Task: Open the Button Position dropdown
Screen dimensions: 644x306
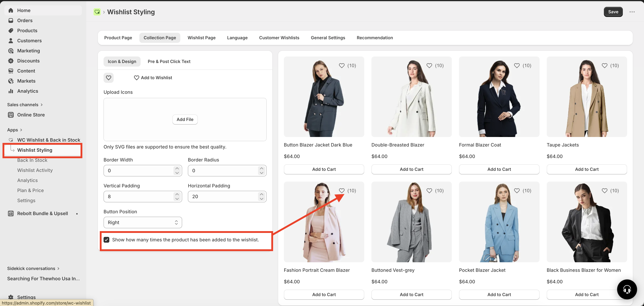Action: tap(143, 222)
